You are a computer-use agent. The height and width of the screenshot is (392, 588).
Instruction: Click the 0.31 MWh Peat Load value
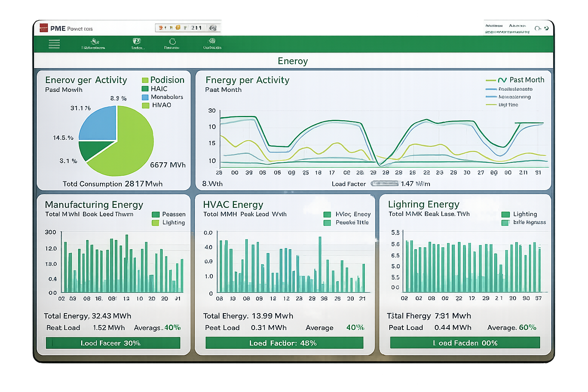(269, 328)
